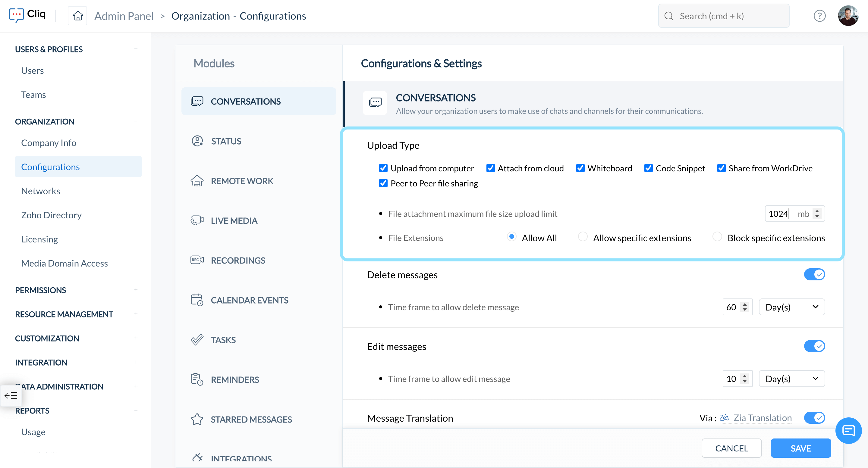Open the Live Media module icon
The height and width of the screenshot is (468, 868).
click(x=197, y=220)
